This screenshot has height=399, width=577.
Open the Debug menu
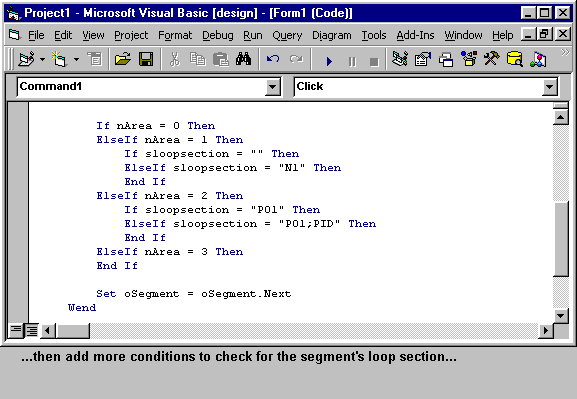pos(217,35)
